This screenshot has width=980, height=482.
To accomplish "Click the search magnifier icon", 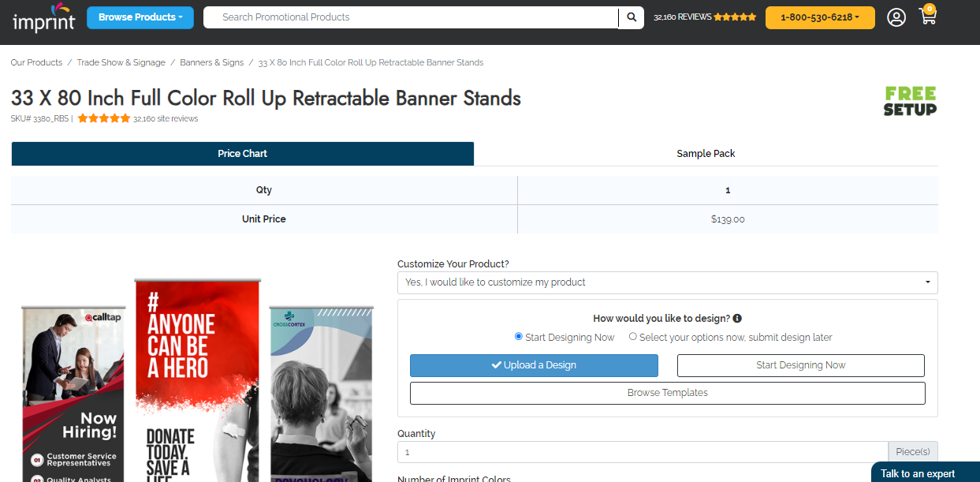I will 632,17.
